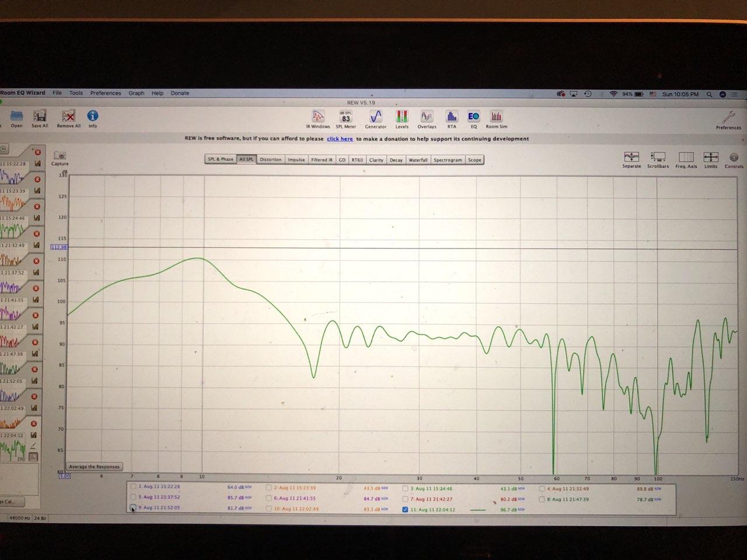The height and width of the screenshot is (560, 747).
Task: Uncheck measurement 11 Aug 11 22:04:12
Action: click(405, 509)
